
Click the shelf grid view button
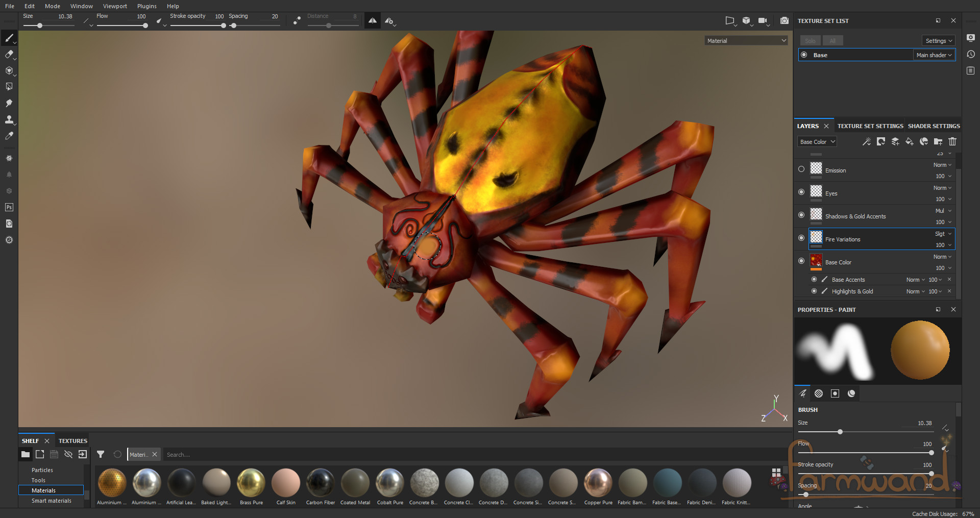tap(776, 473)
